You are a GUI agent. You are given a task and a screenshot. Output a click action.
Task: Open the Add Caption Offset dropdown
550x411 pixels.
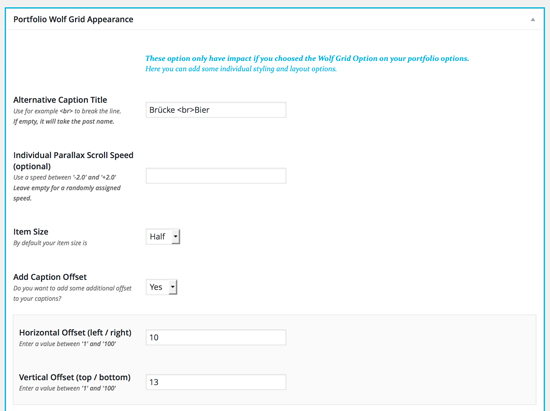(161, 287)
